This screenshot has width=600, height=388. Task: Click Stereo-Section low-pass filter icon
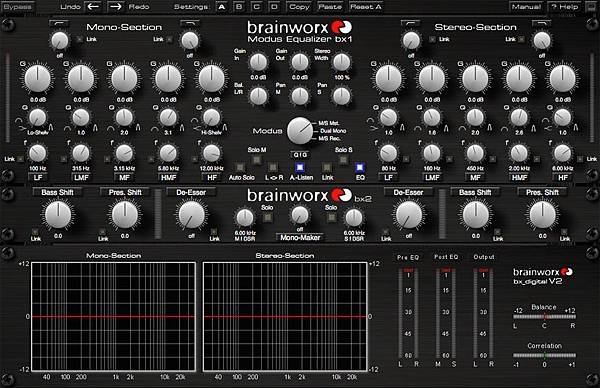tap(541, 23)
